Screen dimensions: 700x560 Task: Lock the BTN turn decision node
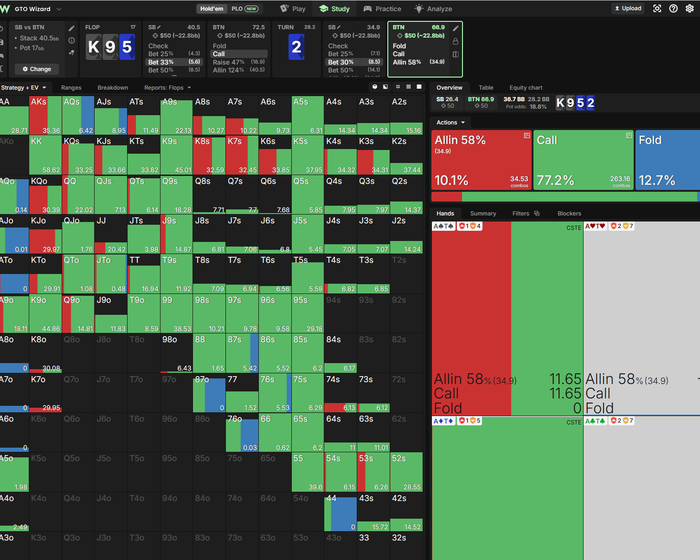(x=455, y=42)
